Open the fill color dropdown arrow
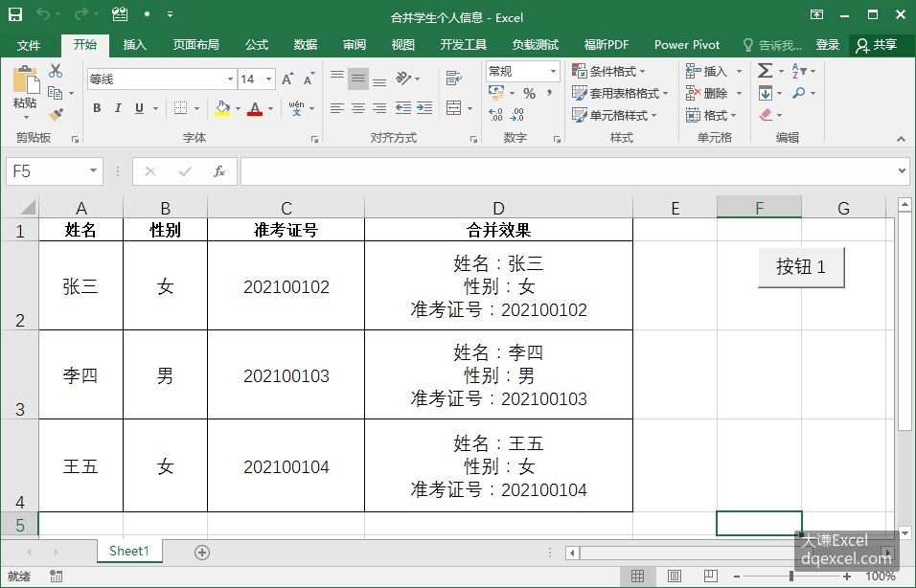Viewport: 916px width, 588px height. point(238,108)
